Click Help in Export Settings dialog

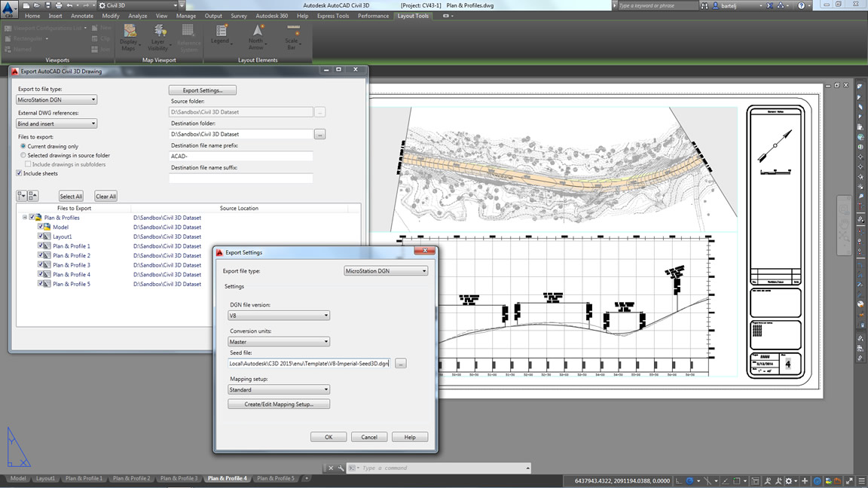click(410, 437)
